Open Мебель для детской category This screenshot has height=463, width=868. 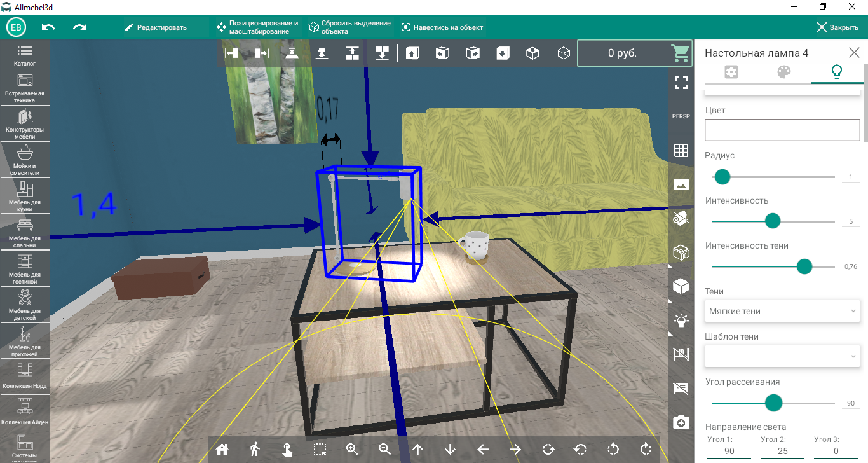click(x=25, y=305)
